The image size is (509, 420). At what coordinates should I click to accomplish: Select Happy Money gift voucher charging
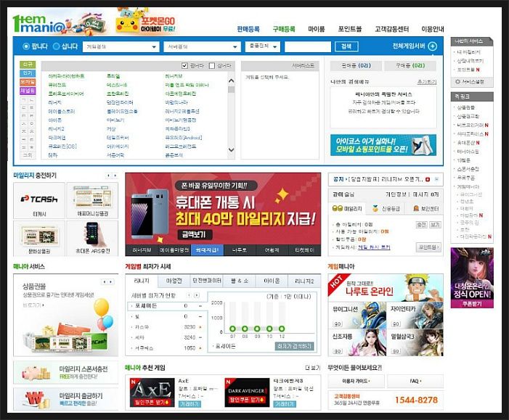point(92,200)
